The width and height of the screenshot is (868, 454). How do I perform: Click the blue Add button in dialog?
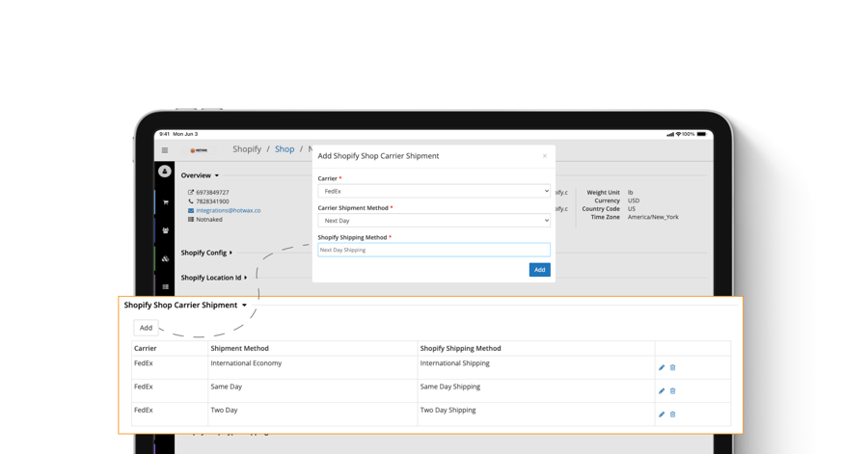(539, 270)
